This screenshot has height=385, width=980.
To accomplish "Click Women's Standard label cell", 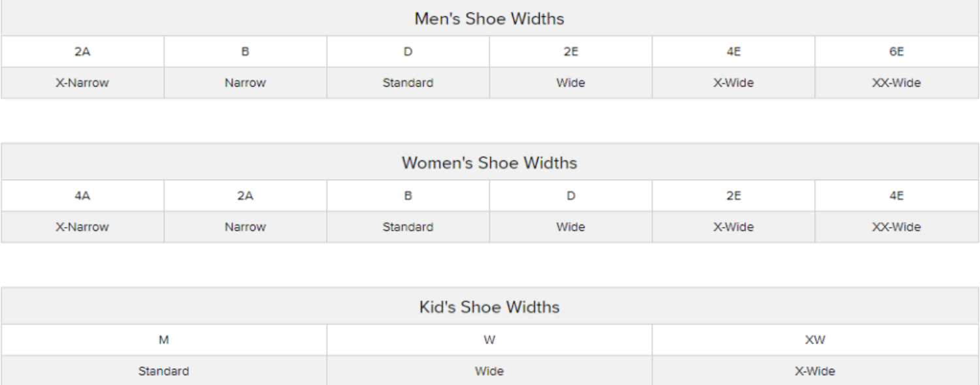I will (x=408, y=227).
